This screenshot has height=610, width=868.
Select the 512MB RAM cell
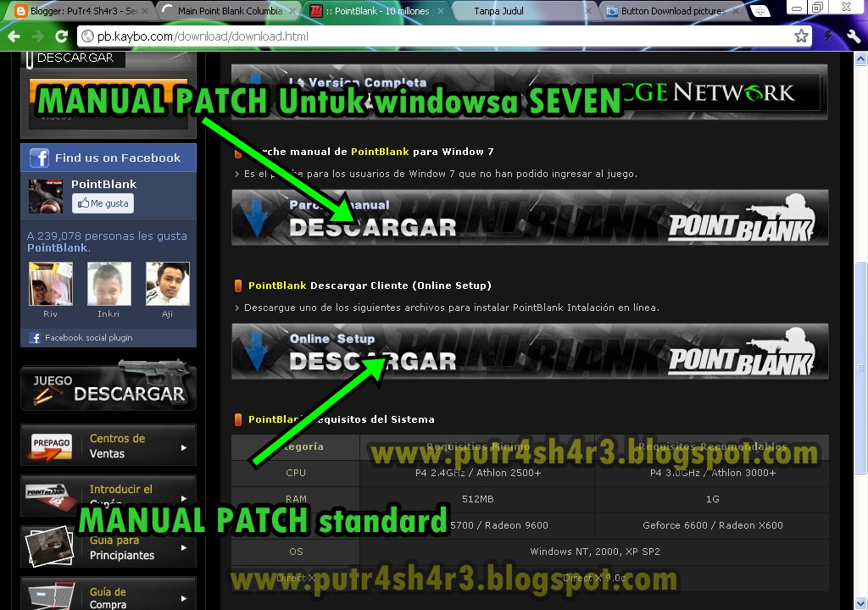click(x=478, y=499)
